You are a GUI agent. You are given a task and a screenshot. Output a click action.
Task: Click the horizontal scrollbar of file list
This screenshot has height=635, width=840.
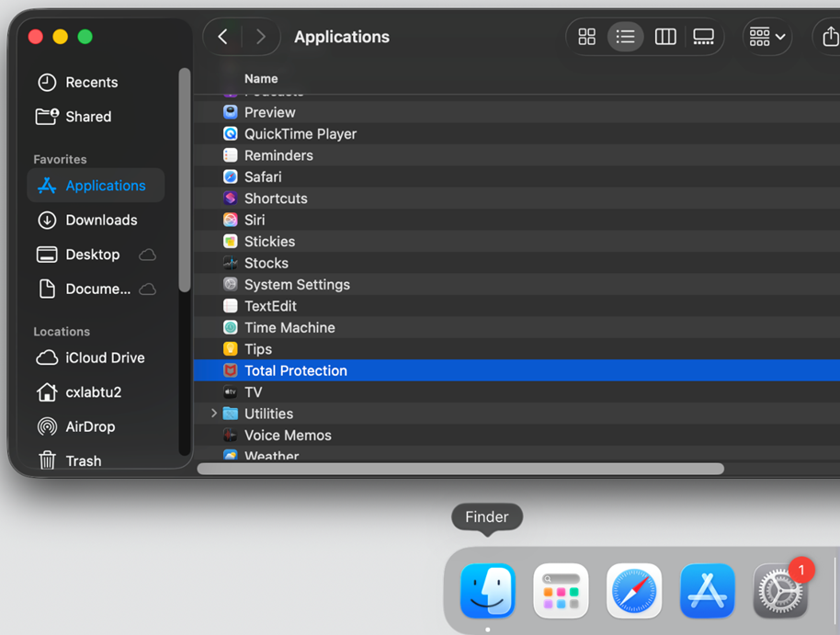pos(460,469)
